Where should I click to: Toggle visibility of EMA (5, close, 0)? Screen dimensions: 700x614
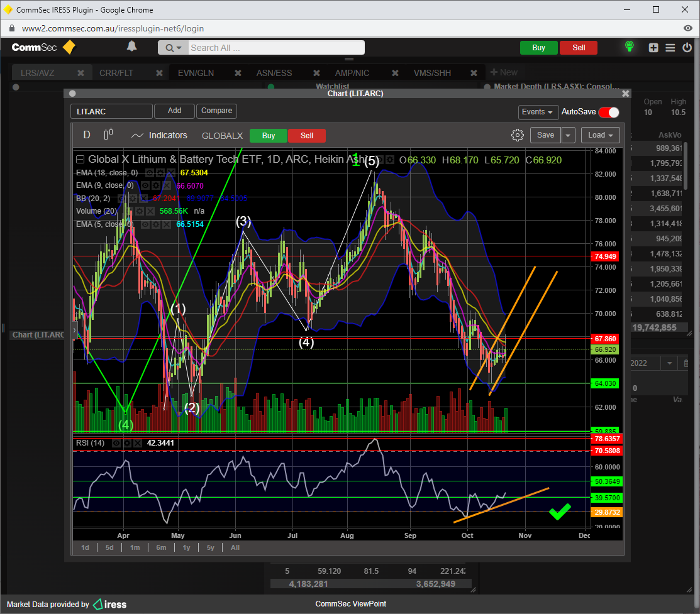pos(145,224)
